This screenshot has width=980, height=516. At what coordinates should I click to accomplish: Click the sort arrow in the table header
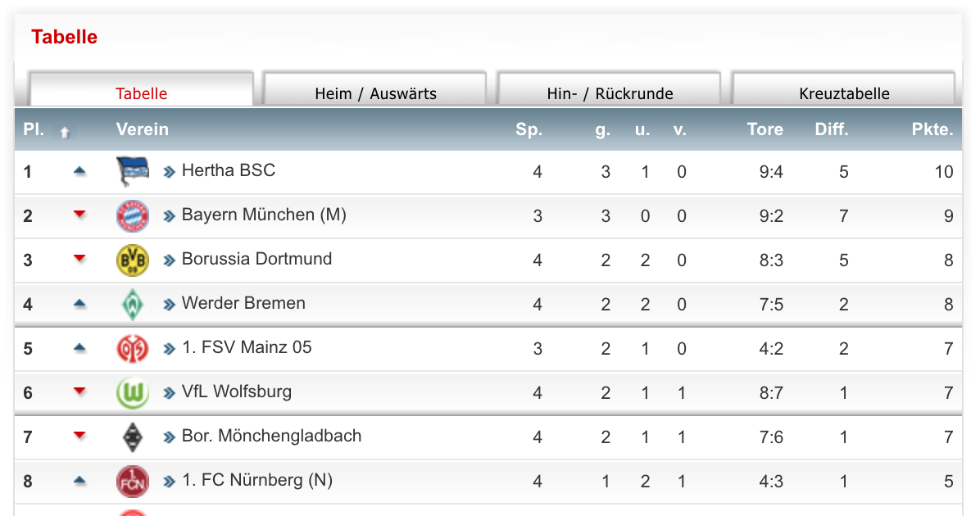[65, 131]
